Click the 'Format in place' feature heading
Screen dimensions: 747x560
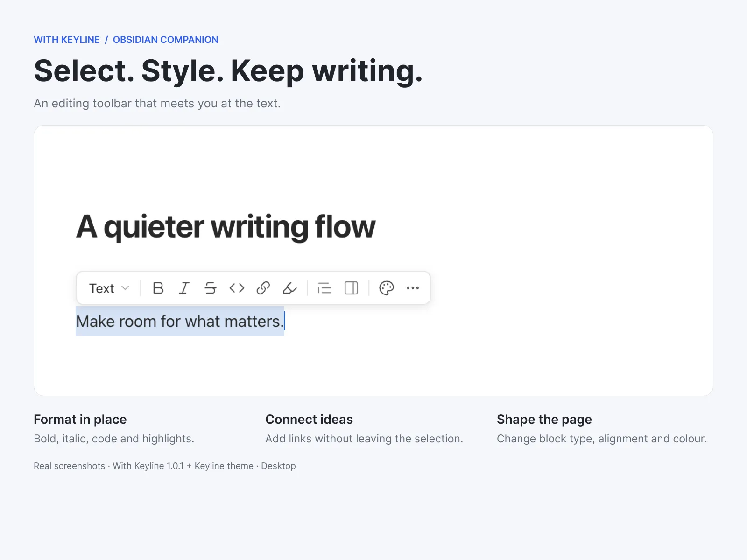80,420
